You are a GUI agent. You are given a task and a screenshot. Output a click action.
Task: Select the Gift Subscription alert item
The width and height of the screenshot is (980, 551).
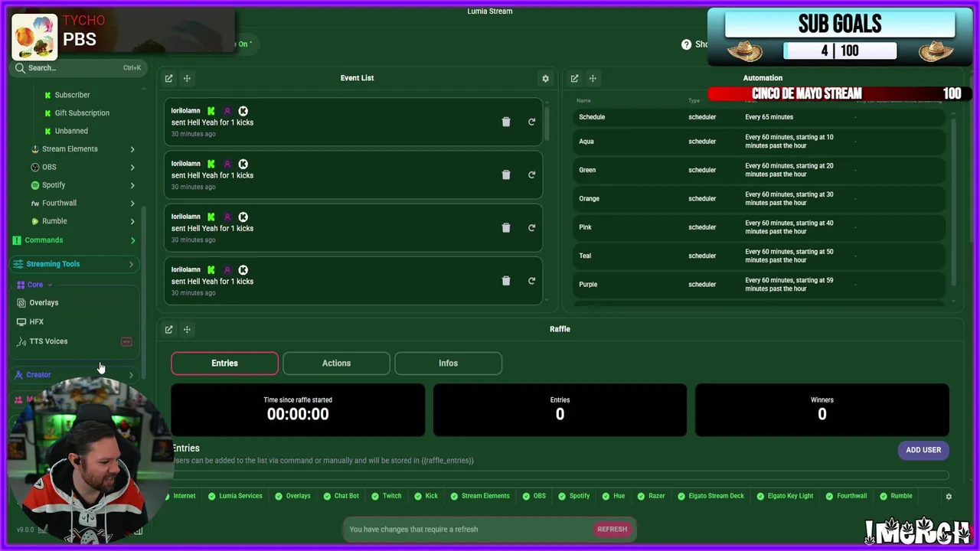pos(82,113)
